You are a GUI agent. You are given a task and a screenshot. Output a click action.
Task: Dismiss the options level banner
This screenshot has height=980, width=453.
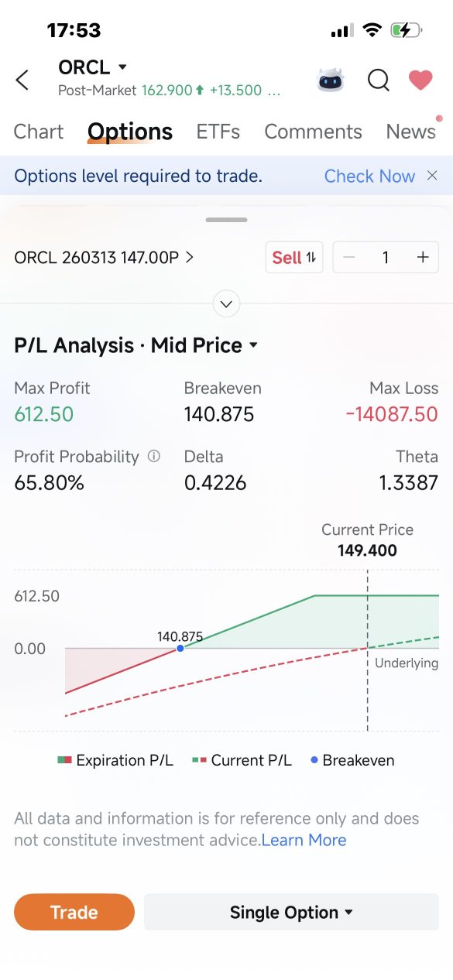coord(432,176)
